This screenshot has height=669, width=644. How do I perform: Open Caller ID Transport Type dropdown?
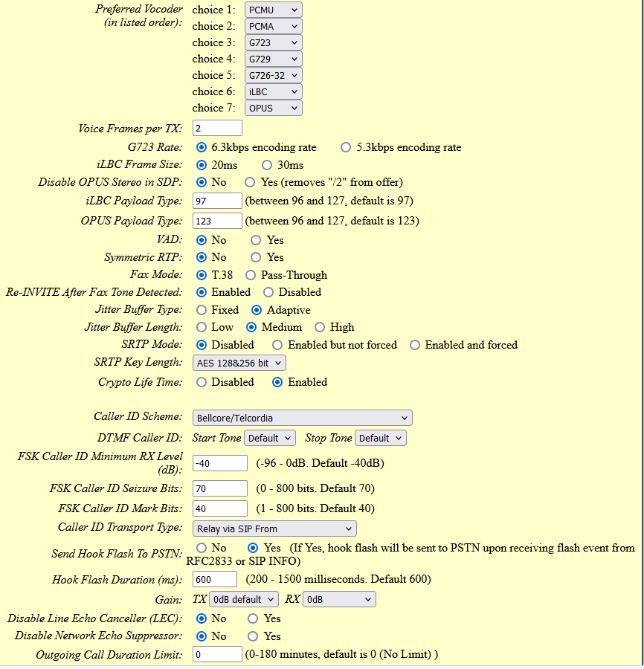tap(274, 529)
